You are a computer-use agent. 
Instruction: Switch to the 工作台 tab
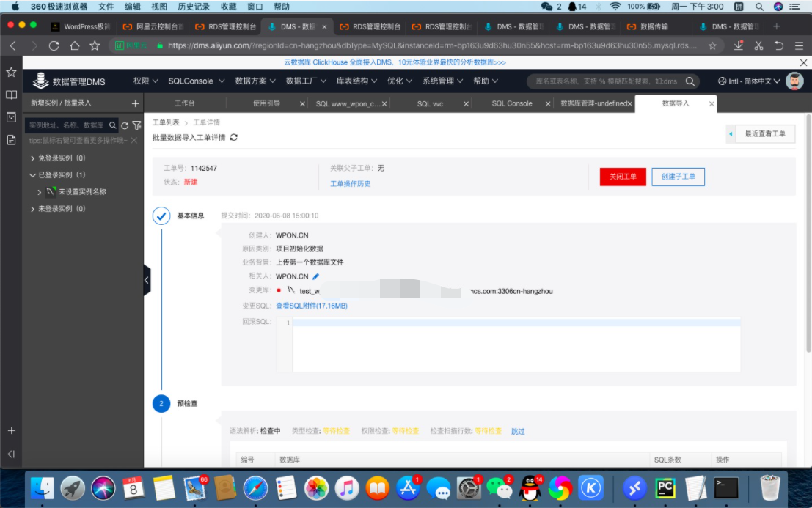point(185,103)
